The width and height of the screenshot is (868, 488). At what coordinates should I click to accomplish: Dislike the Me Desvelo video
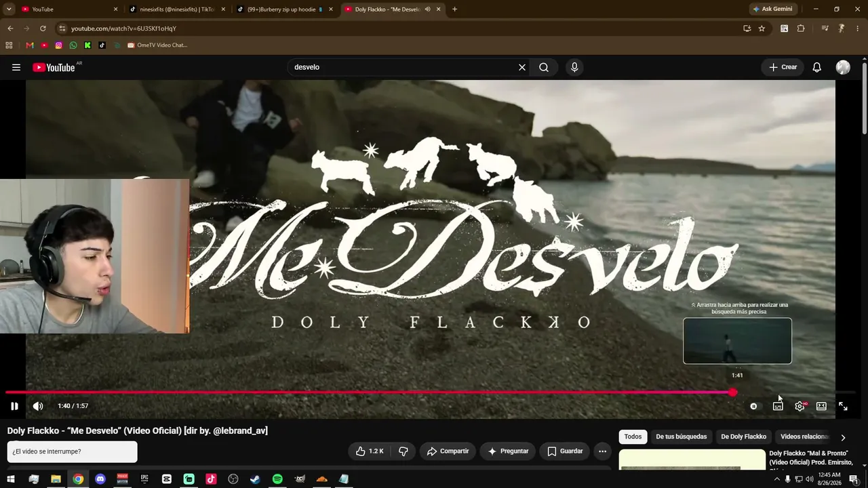(403, 451)
